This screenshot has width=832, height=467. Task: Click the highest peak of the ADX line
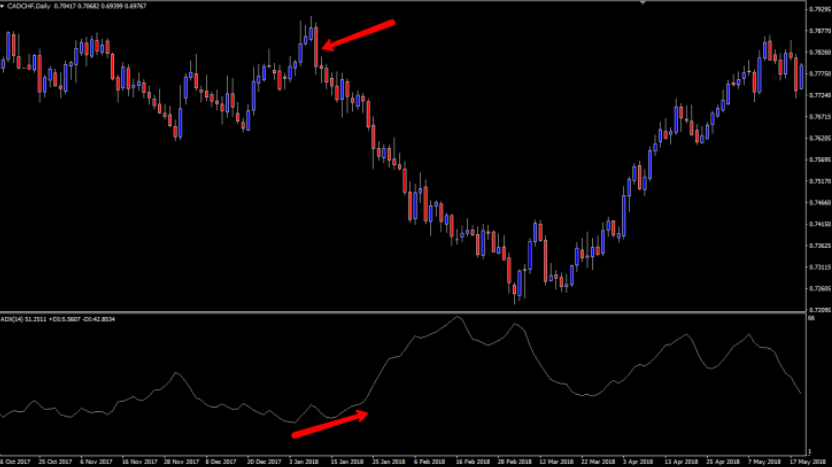[458, 318]
